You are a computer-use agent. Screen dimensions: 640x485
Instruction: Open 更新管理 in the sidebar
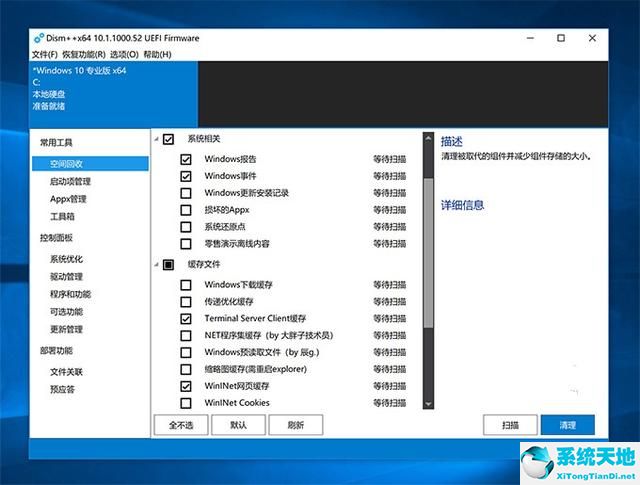tap(66, 329)
